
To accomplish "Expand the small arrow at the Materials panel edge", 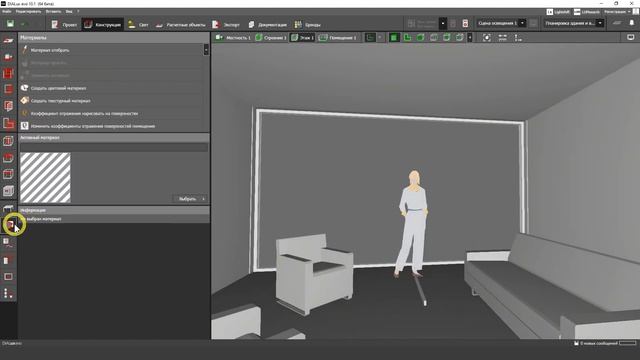I will point(206,50).
